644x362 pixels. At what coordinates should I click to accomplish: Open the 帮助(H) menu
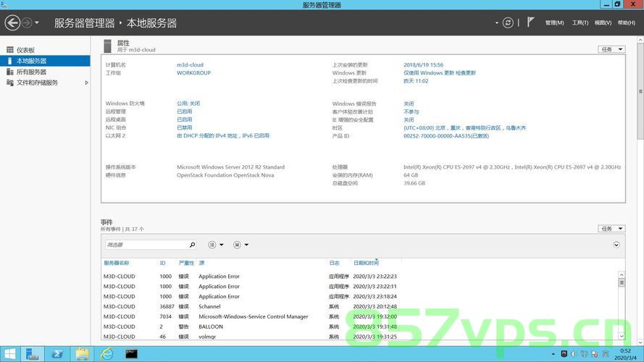click(x=627, y=22)
